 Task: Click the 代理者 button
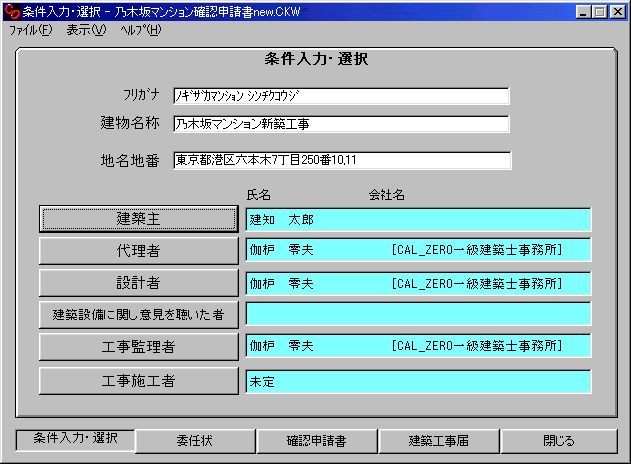click(x=139, y=251)
